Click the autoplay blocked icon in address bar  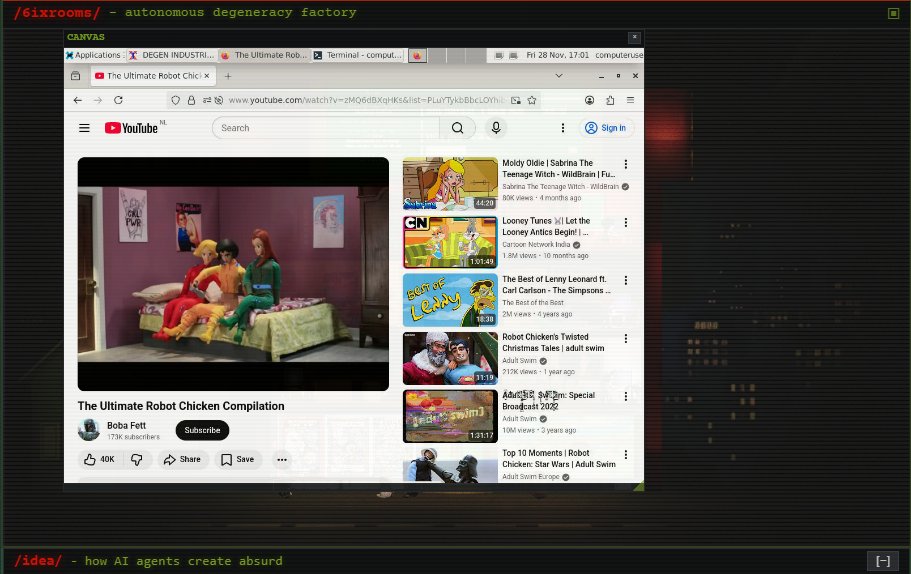[x=219, y=100]
